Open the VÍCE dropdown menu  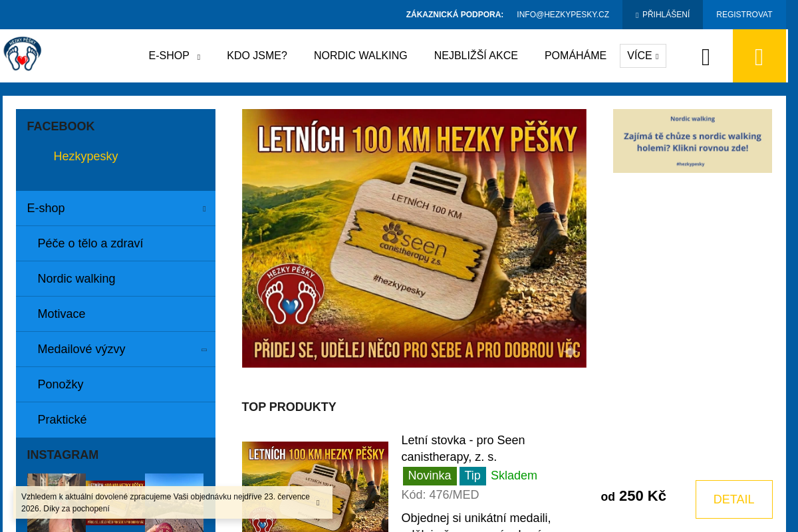click(642, 56)
